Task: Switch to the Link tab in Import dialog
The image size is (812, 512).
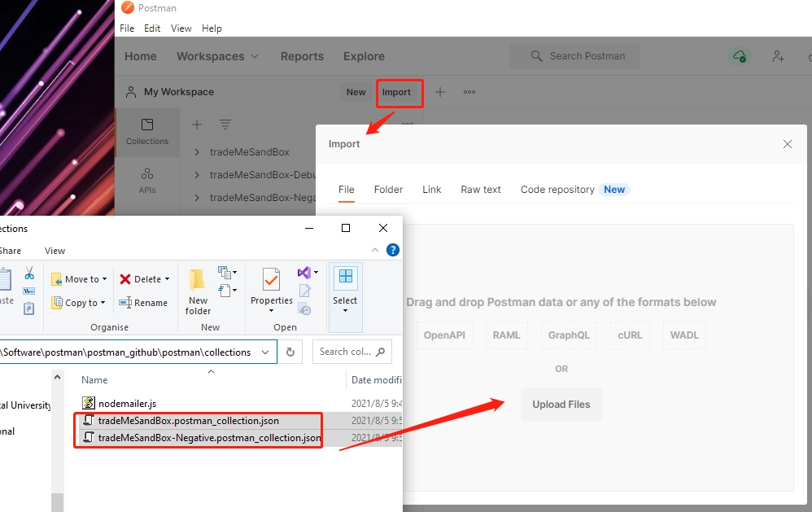Action: pos(432,190)
